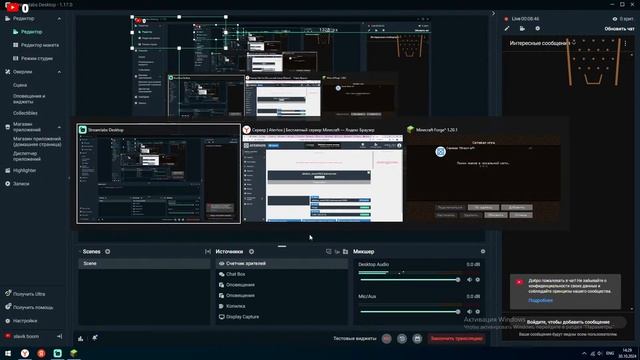Click the settings gear icon under Live timer
This screenshot has width=640, height=360.
pos(538,29)
